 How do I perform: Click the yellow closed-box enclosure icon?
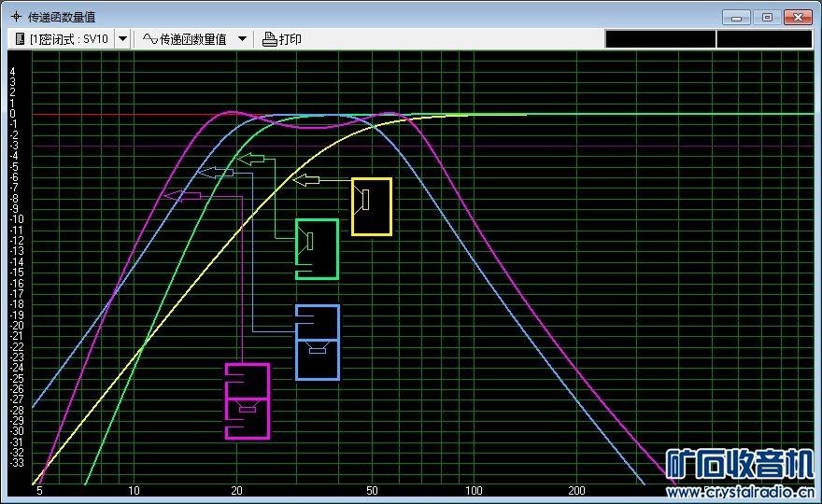point(372,206)
